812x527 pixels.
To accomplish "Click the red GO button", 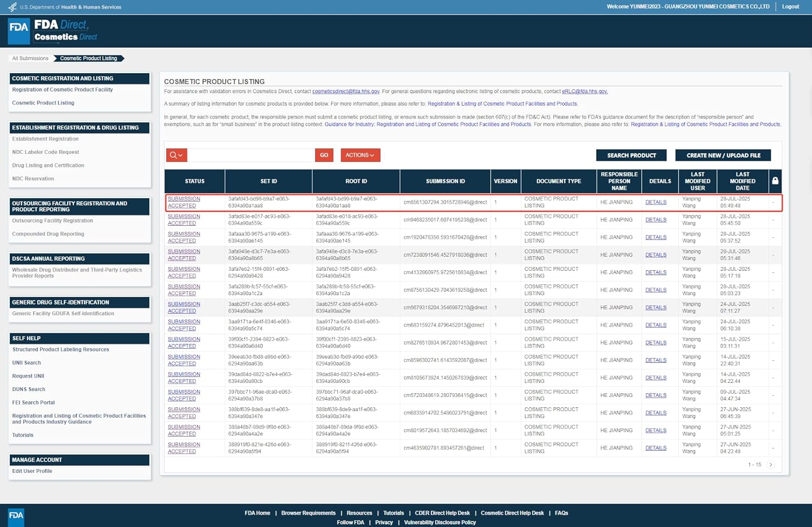I will click(324, 155).
